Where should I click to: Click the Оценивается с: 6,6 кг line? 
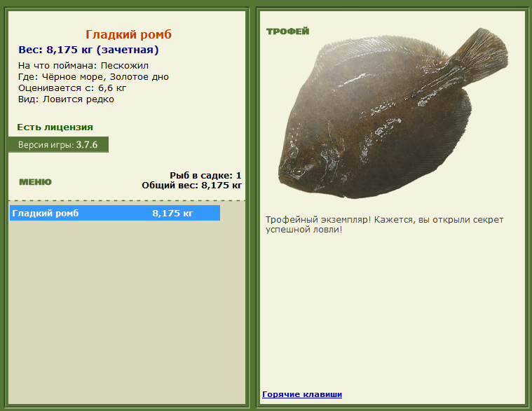[x=72, y=88]
